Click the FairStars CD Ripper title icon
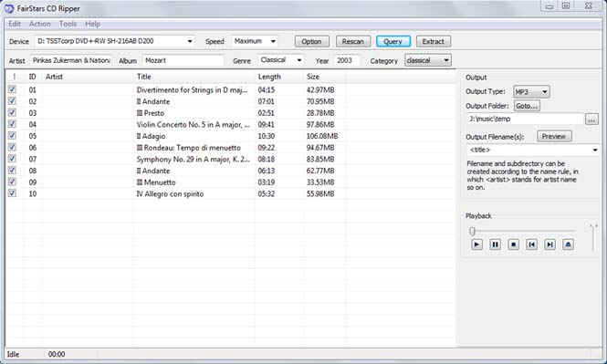 [x=8, y=8]
